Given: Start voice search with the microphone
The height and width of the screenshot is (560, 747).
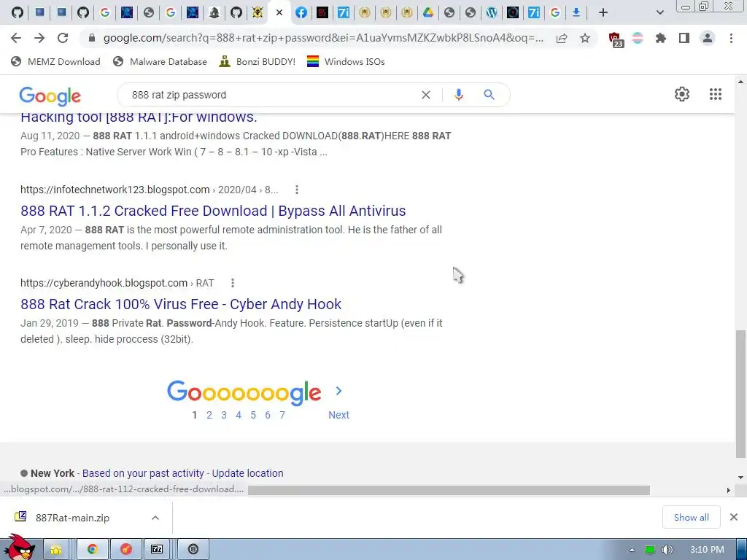Looking at the screenshot, I should pyautogui.click(x=458, y=95).
